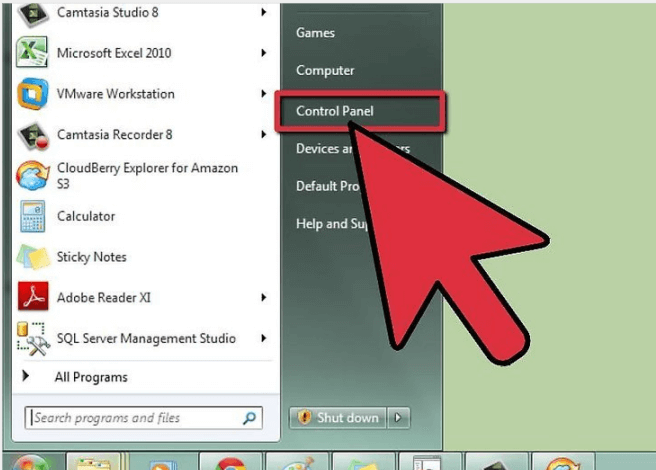
Task: Click the Camtasia Recorder 8 label
Action: (x=115, y=135)
